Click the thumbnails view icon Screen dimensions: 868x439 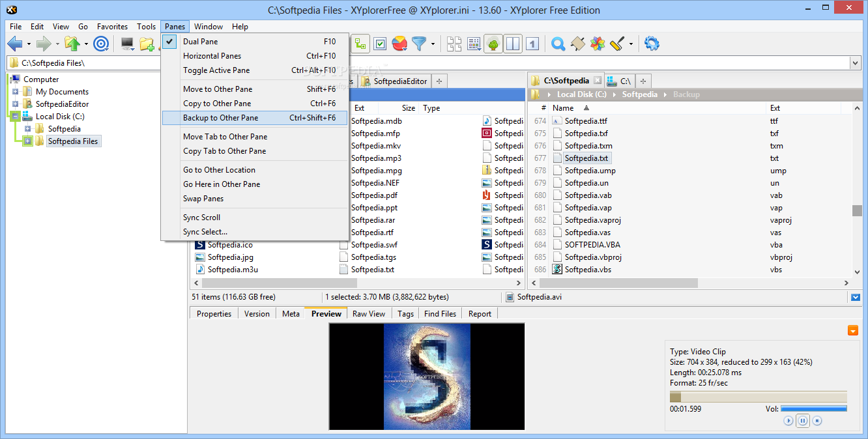tap(454, 44)
